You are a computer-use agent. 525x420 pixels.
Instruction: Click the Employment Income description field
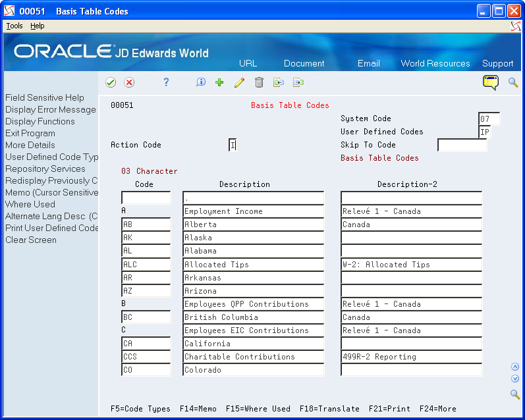(x=254, y=211)
